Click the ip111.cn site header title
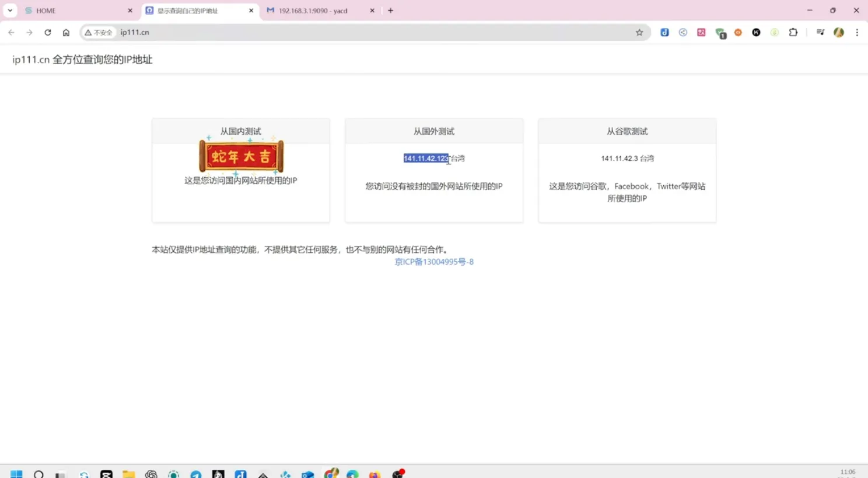 (x=82, y=59)
